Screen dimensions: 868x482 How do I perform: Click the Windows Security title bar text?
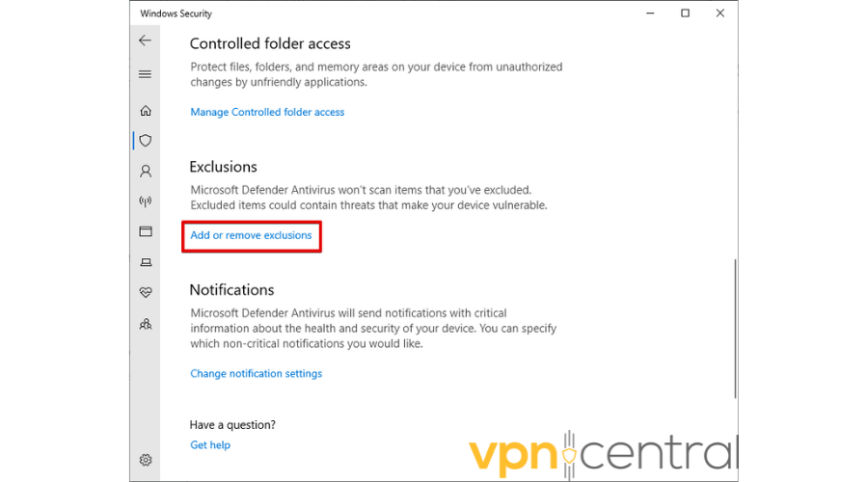(176, 13)
